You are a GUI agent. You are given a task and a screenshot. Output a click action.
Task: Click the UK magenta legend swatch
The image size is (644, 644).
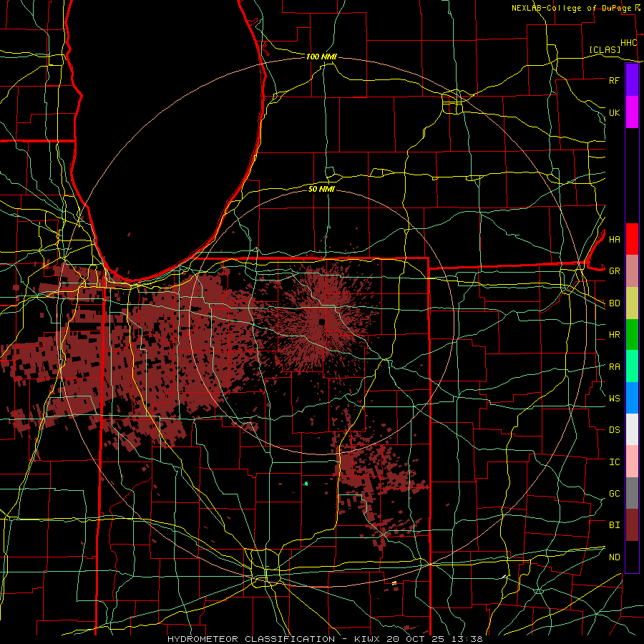click(x=632, y=112)
